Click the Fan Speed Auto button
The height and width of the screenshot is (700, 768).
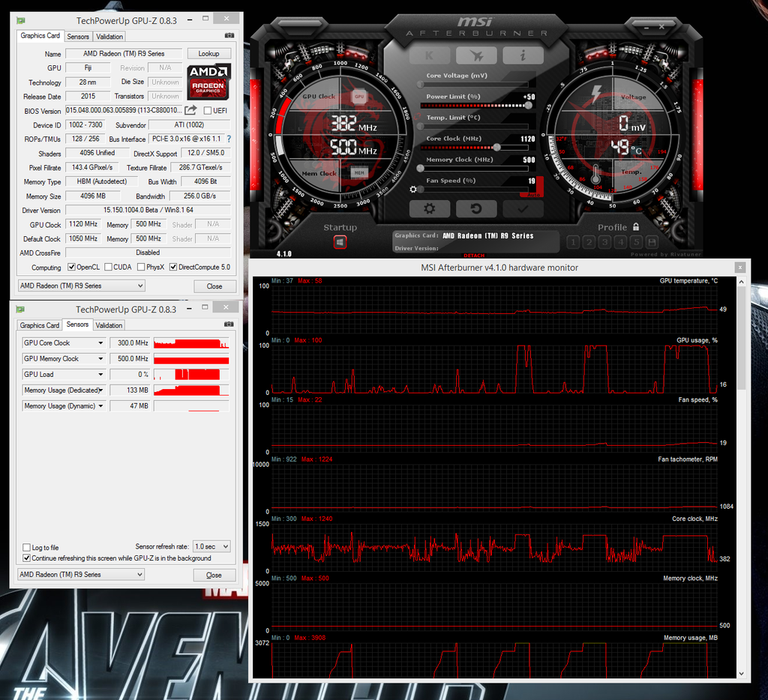(x=533, y=195)
